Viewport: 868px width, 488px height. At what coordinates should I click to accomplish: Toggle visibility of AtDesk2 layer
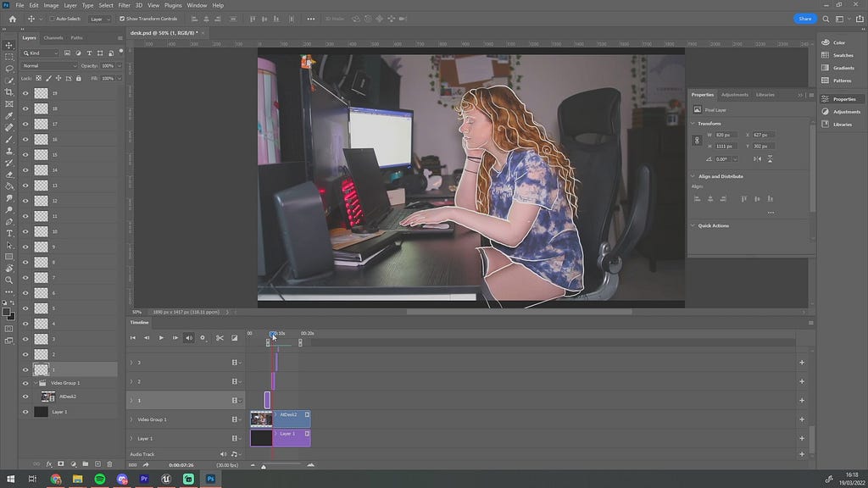click(25, 396)
